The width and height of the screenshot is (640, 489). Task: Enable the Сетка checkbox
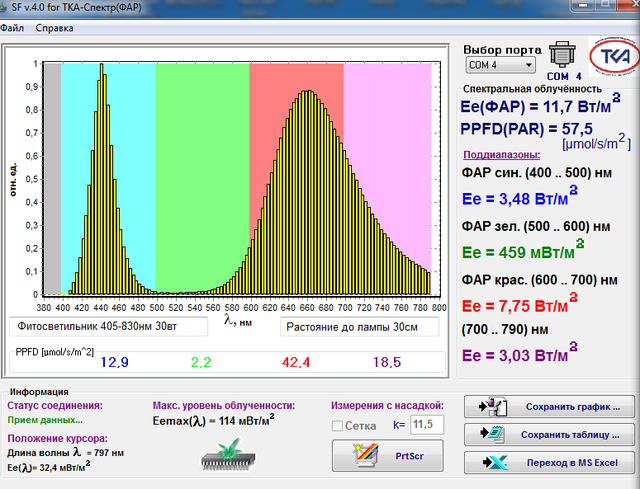(337, 426)
